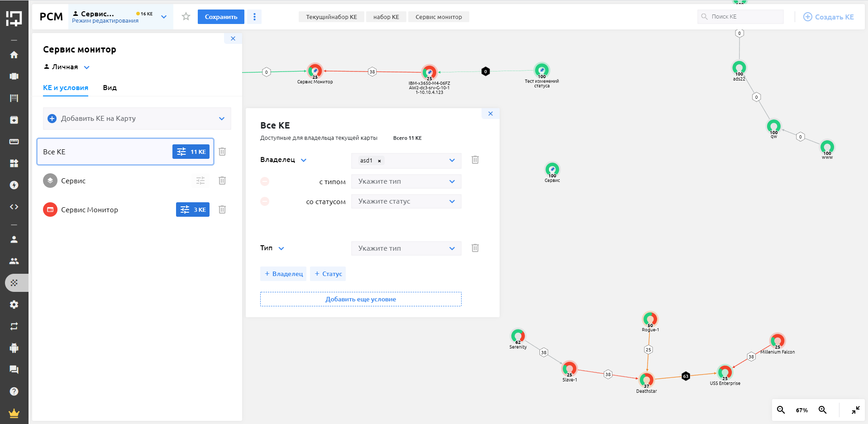
Task: Focus the Поиск КЕ search field
Action: point(740,17)
